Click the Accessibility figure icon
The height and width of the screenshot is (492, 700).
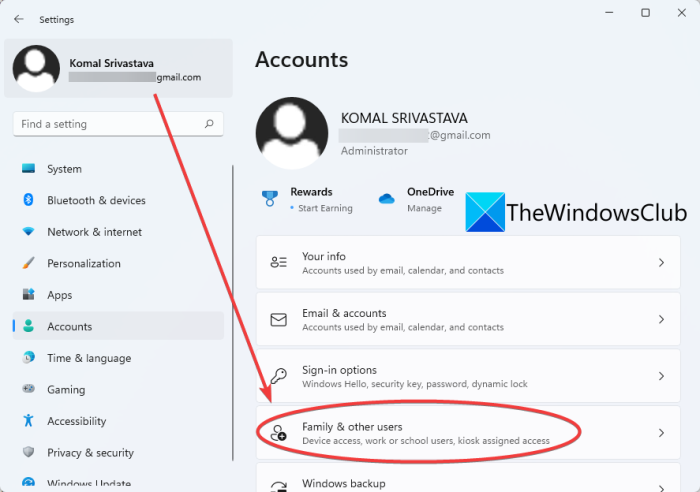29,420
